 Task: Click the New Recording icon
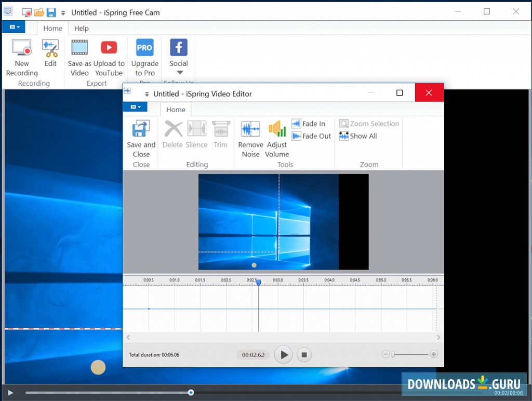click(22, 49)
